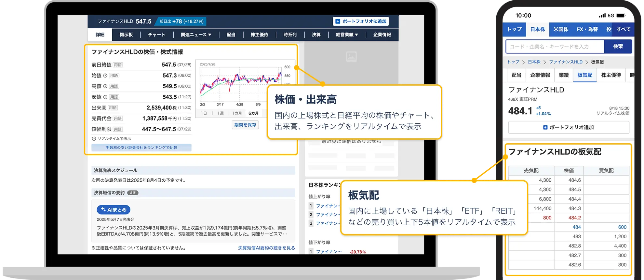Select the 6カ月 chart period
644x280 pixels.
coord(253,113)
